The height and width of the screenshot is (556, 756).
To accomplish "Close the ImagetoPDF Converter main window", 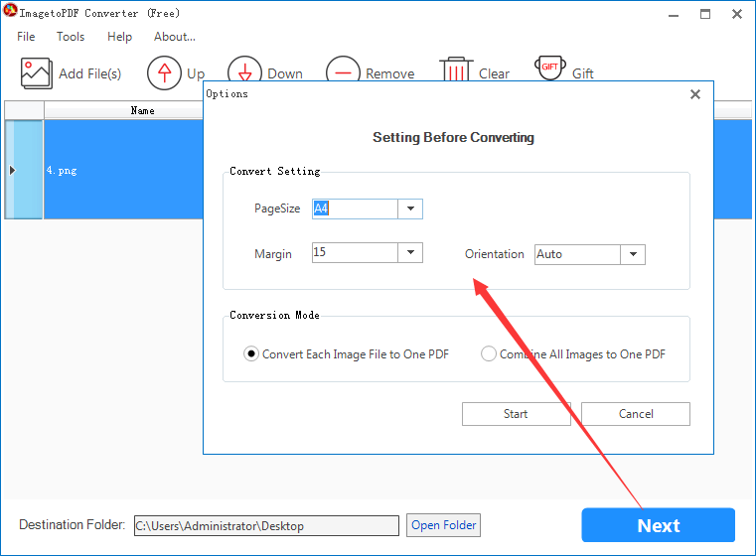I will tap(737, 14).
